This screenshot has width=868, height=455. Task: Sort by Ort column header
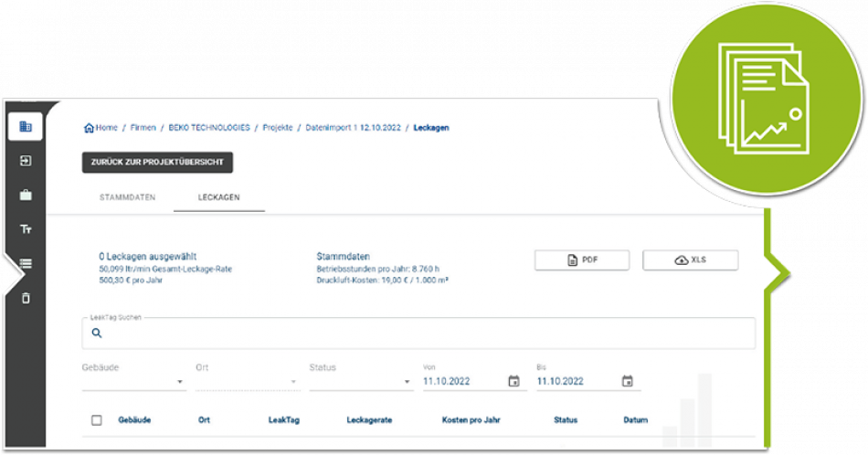(205, 420)
